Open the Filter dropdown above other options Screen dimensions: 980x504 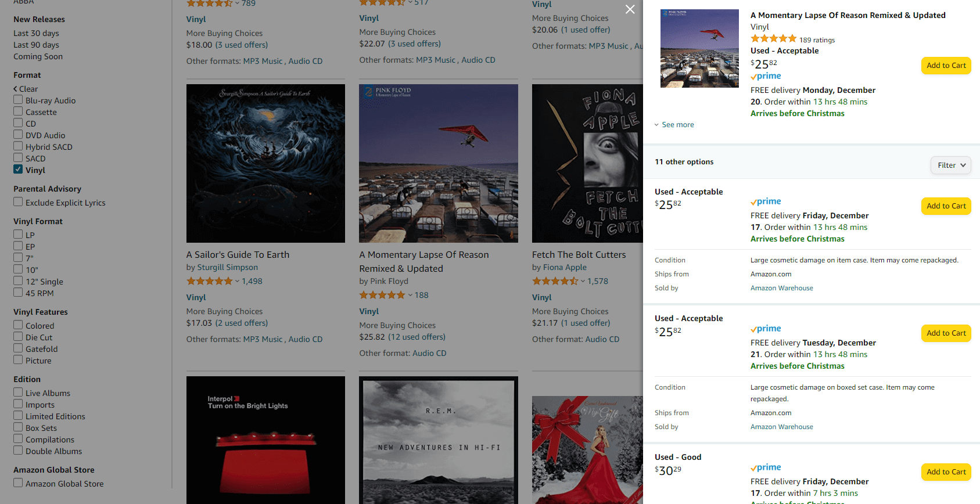coord(950,165)
